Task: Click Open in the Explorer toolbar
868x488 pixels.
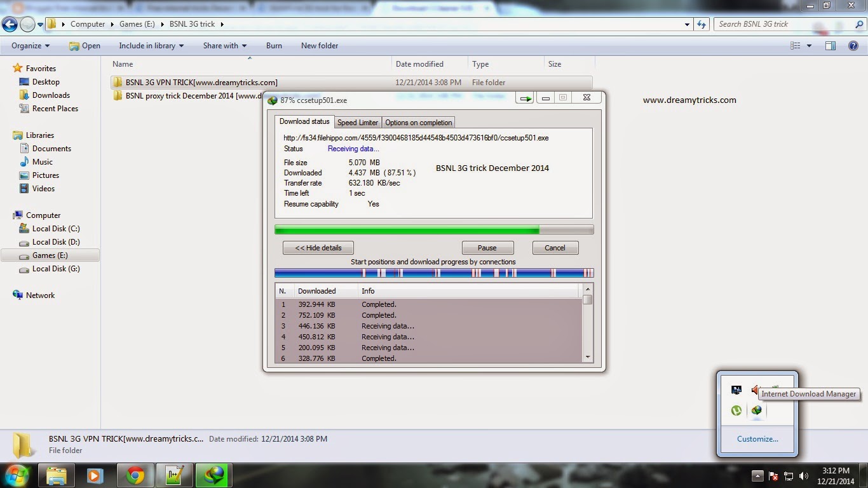Action: tap(85, 46)
